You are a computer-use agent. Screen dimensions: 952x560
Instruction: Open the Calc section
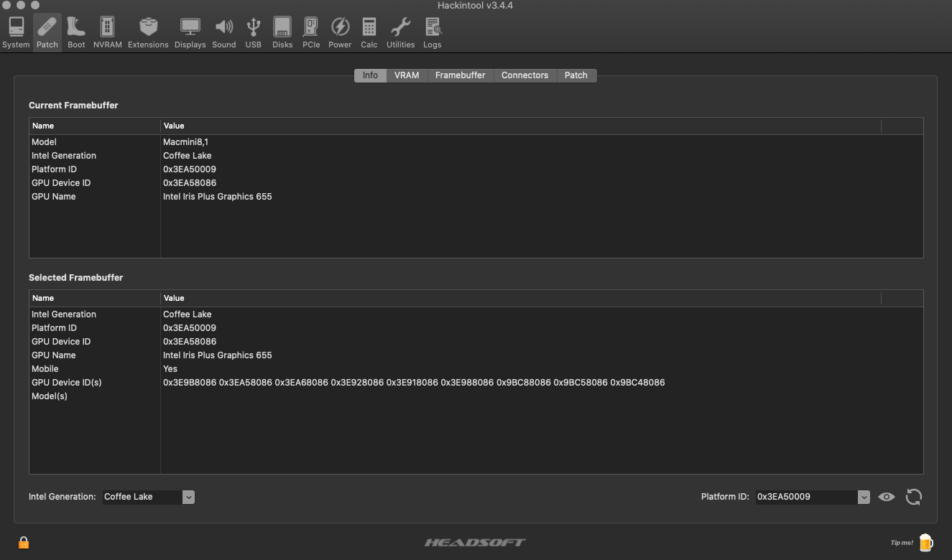pos(369,33)
